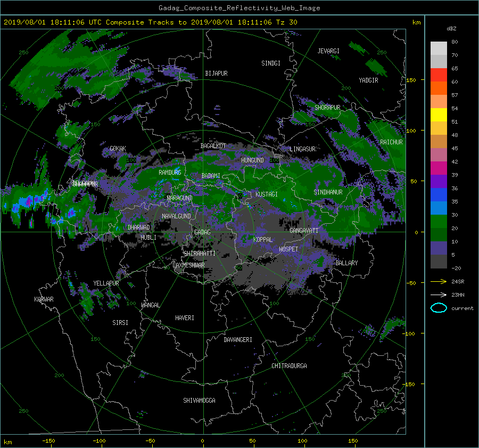The height and width of the screenshot is (448, 479).
Task: Click the Tz 30 text in header
Action: tap(287, 22)
